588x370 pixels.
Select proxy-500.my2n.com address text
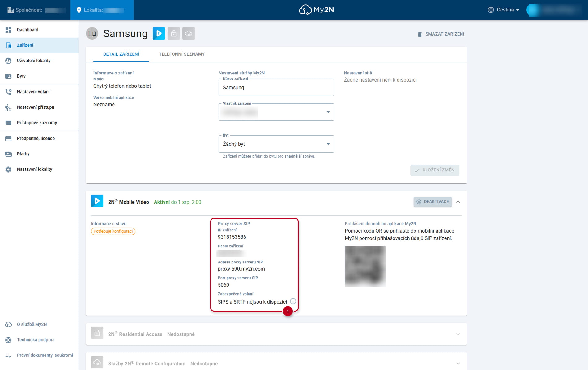pyautogui.click(x=241, y=269)
